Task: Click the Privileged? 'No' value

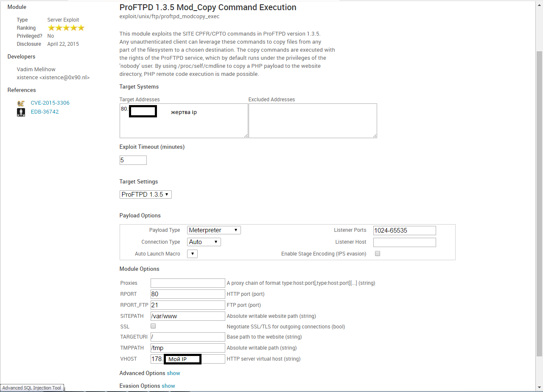Action: (51, 36)
